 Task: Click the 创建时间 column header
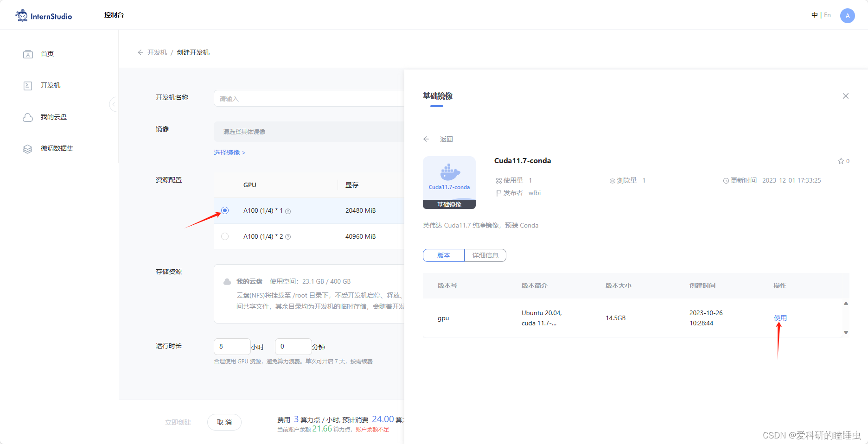pyautogui.click(x=702, y=285)
